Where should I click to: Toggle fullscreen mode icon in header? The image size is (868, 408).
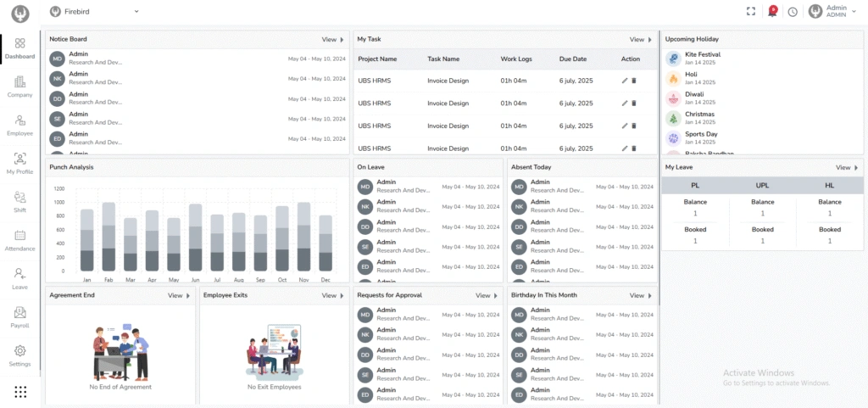750,11
